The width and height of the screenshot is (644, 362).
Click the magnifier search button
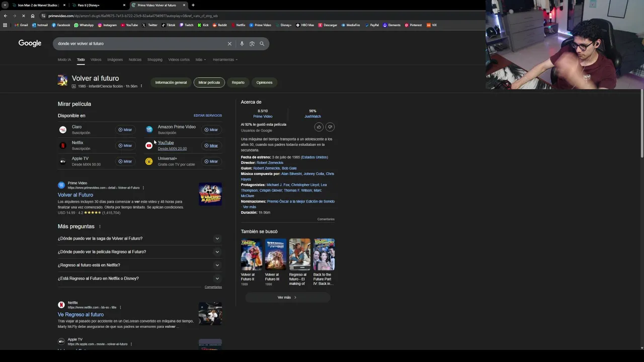[262, 44]
